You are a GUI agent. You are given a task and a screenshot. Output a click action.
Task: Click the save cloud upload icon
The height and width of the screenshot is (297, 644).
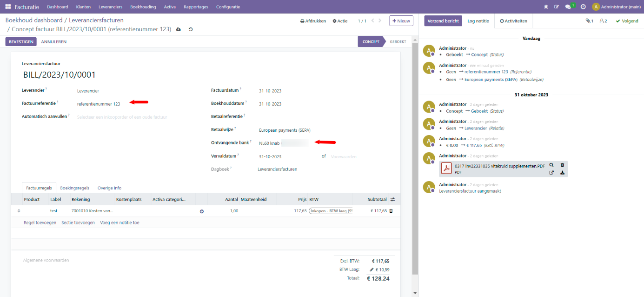tap(178, 29)
